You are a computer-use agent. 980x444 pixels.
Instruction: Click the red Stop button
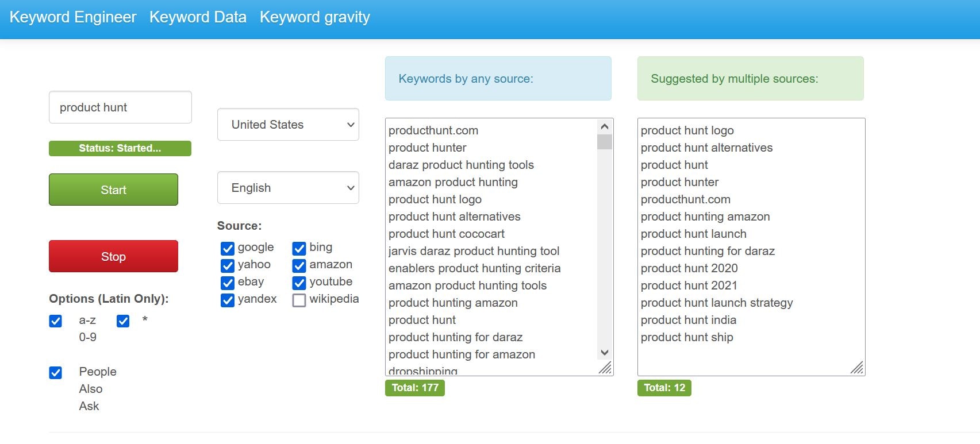click(x=113, y=256)
